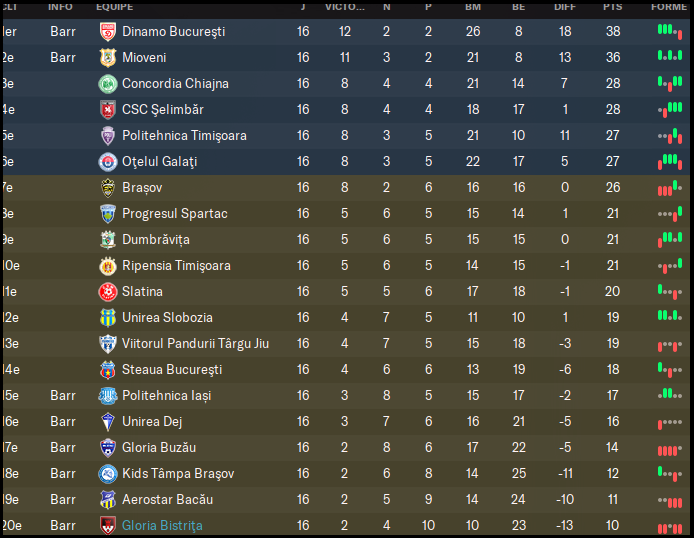Click the Steaua București club crest
The width and height of the screenshot is (694, 538).
pyautogui.click(x=108, y=369)
